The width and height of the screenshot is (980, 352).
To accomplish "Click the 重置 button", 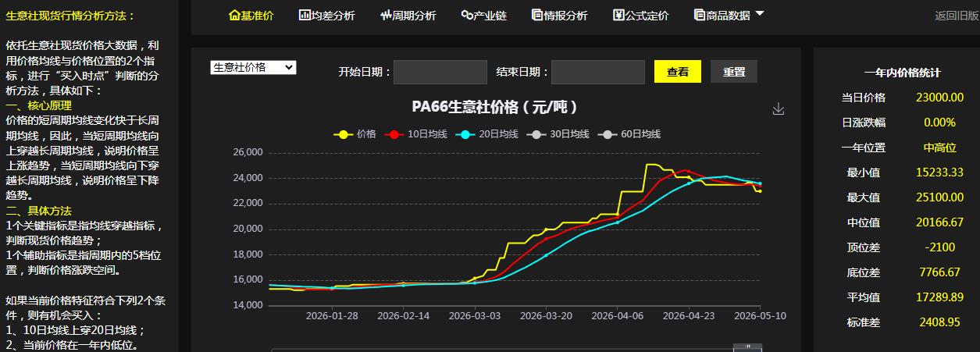I will point(734,72).
